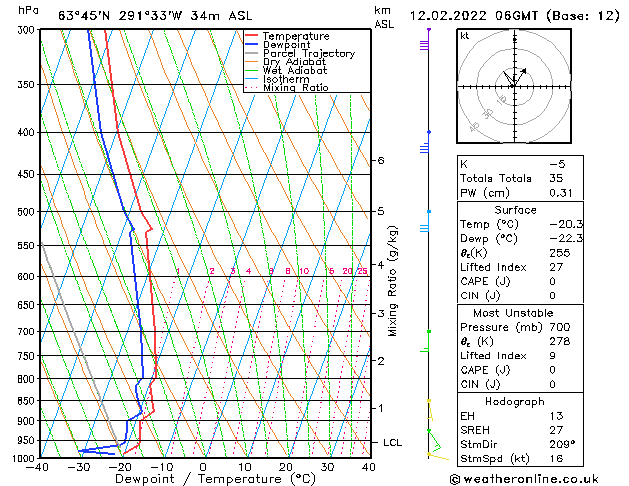Click the 'SREH' value '27'
Image resolution: width=629 pixels, height=486 pixels.
click(556, 430)
